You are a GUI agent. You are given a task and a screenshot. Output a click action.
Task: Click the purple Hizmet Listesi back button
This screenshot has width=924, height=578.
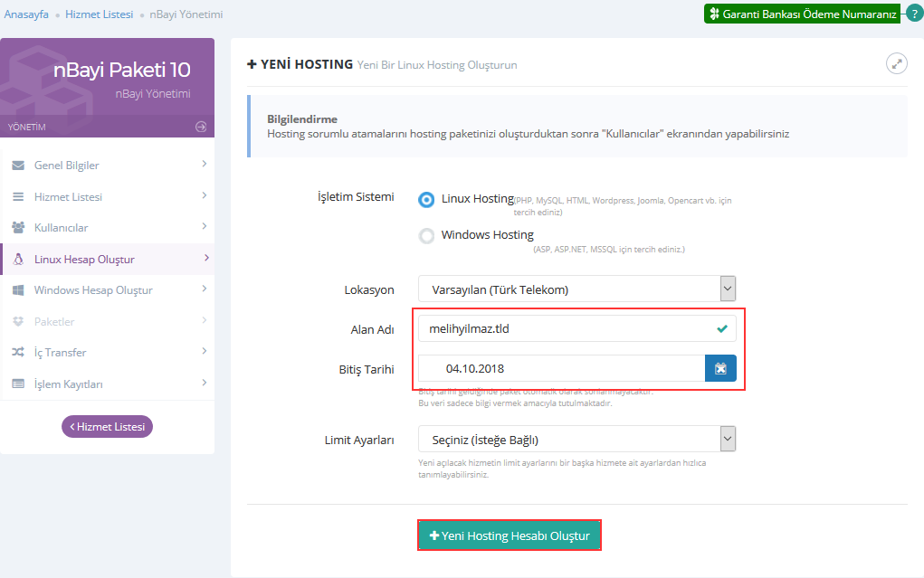(107, 427)
